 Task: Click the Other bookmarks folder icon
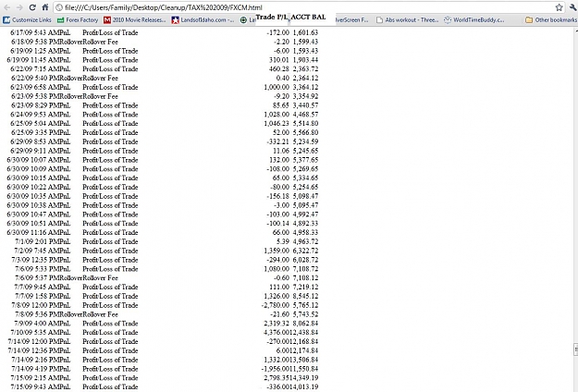(529, 20)
